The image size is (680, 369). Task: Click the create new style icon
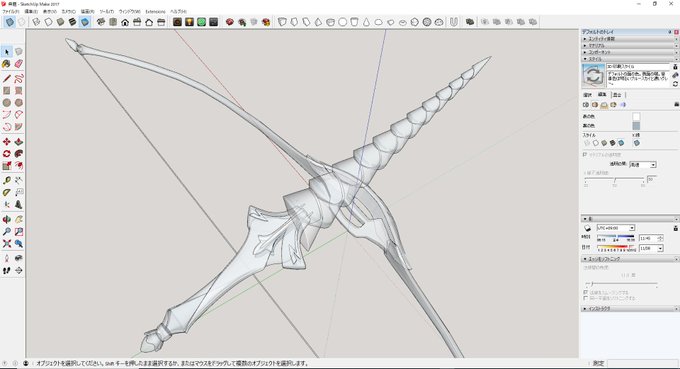pos(675,75)
